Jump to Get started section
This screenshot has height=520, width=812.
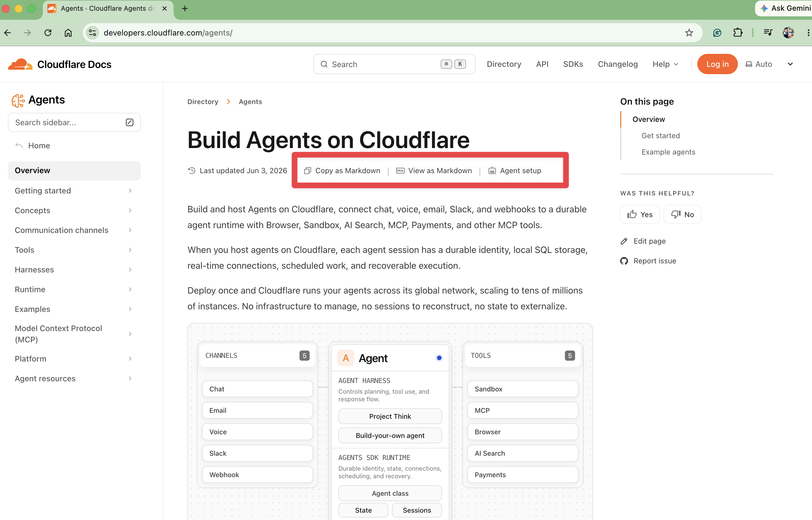(660, 136)
